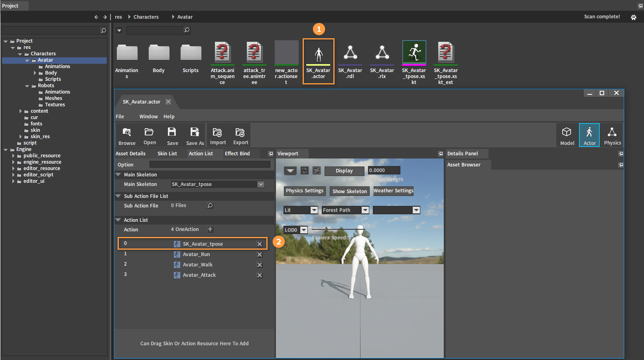
Task: Click Show Skeleton button
Action: (350, 192)
